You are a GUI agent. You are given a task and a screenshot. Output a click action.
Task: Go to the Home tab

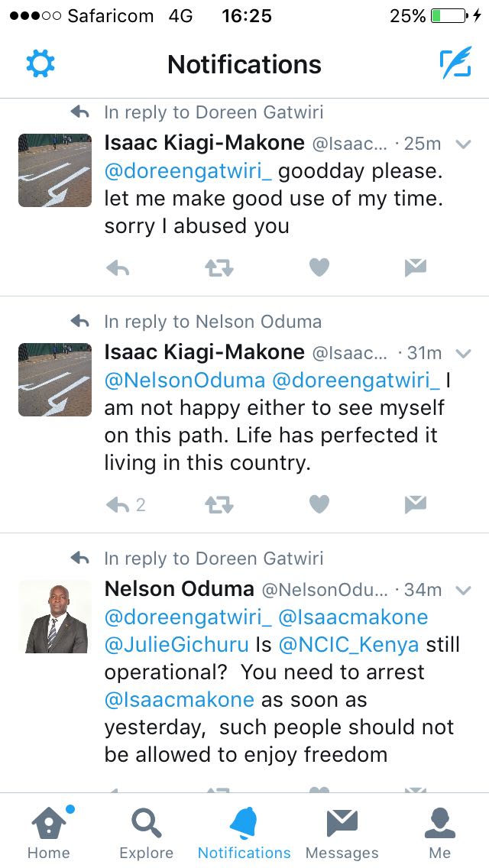pyautogui.click(x=50, y=832)
